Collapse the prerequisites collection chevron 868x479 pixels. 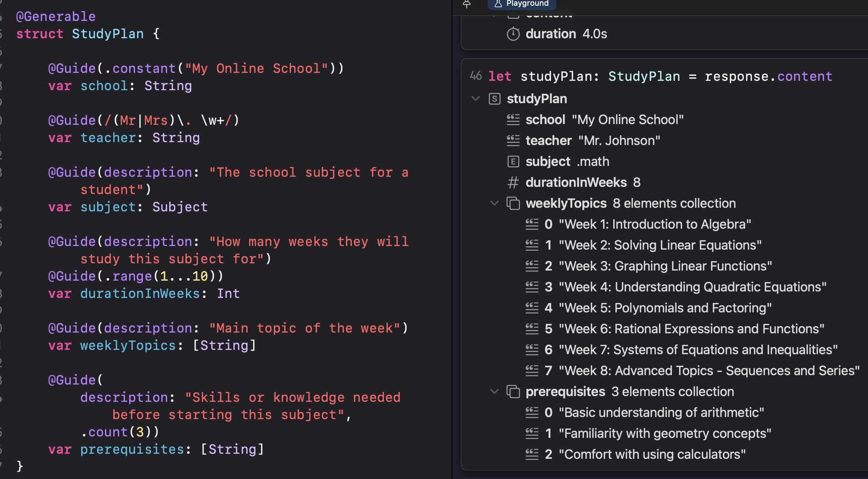coord(494,391)
